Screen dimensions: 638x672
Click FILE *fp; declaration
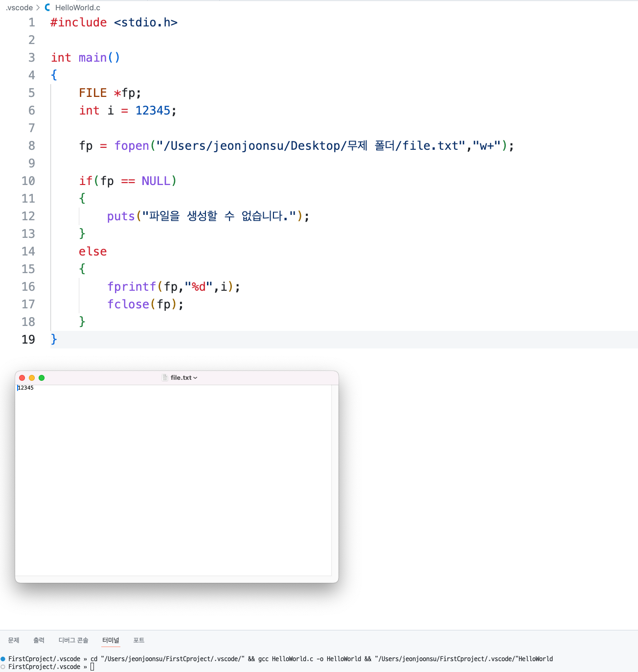[110, 93]
